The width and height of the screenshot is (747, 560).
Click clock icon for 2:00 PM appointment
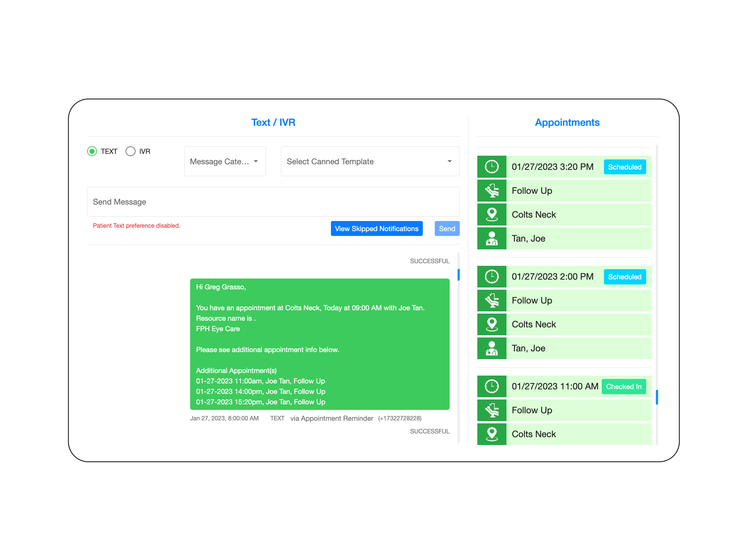tap(492, 276)
